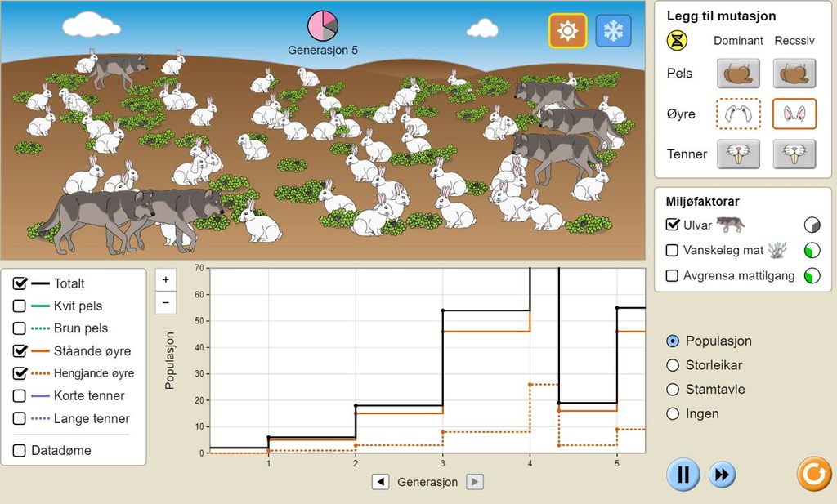Add dominant long teeth (Tenner) mutation

point(738,154)
